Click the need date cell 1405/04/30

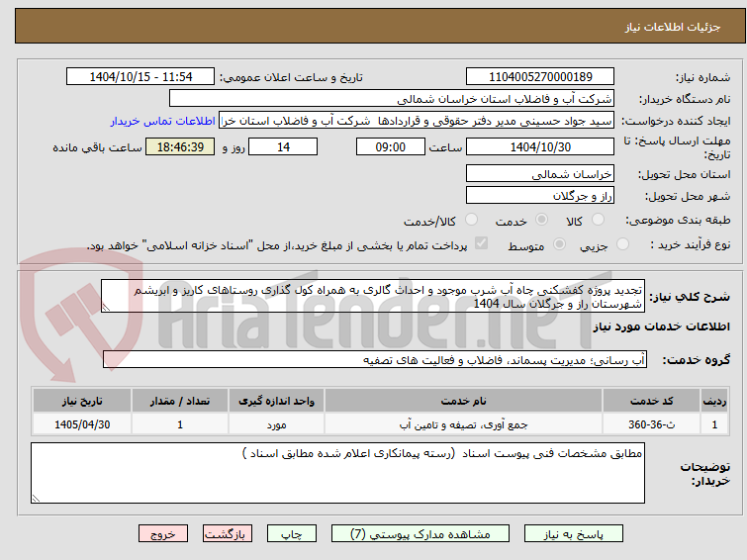82,424
